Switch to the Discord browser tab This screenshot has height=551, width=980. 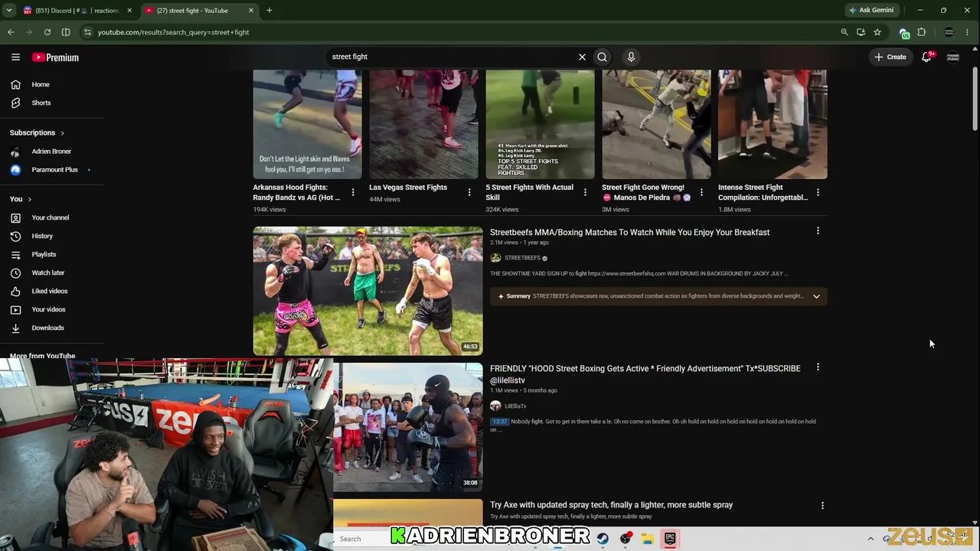point(77,11)
